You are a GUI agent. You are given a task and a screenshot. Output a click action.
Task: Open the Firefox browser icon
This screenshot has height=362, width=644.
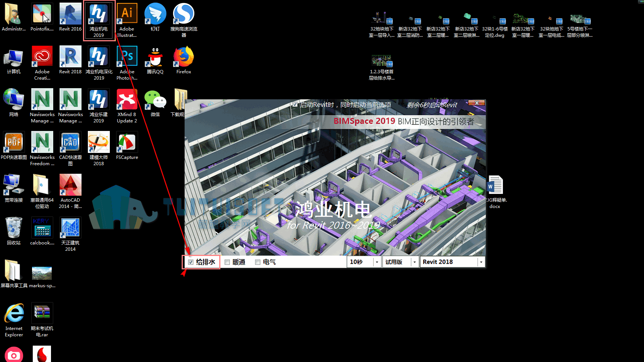(184, 60)
